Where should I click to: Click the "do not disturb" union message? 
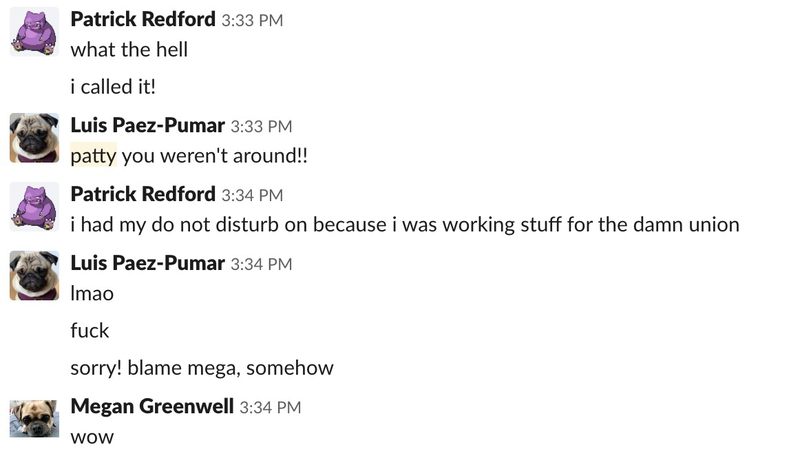point(405,224)
